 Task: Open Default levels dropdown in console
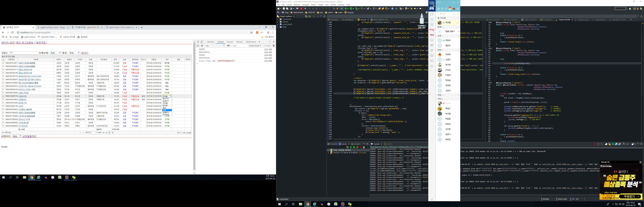coord(255,46)
